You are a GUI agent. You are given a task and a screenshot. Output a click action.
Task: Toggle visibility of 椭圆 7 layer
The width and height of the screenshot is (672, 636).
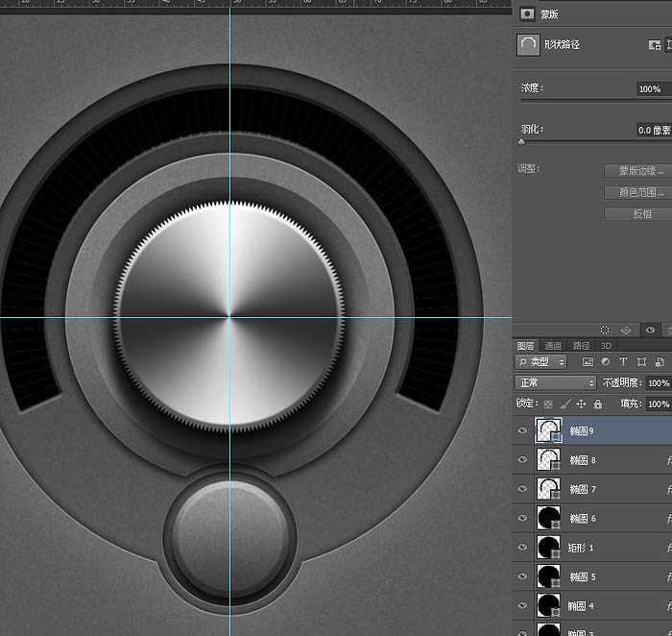pos(523,489)
